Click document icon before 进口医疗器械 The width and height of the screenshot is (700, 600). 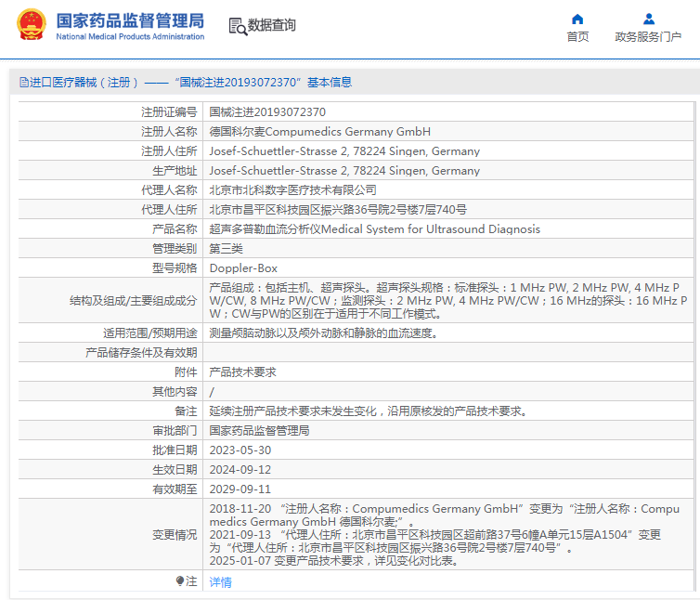[x=23, y=83]
